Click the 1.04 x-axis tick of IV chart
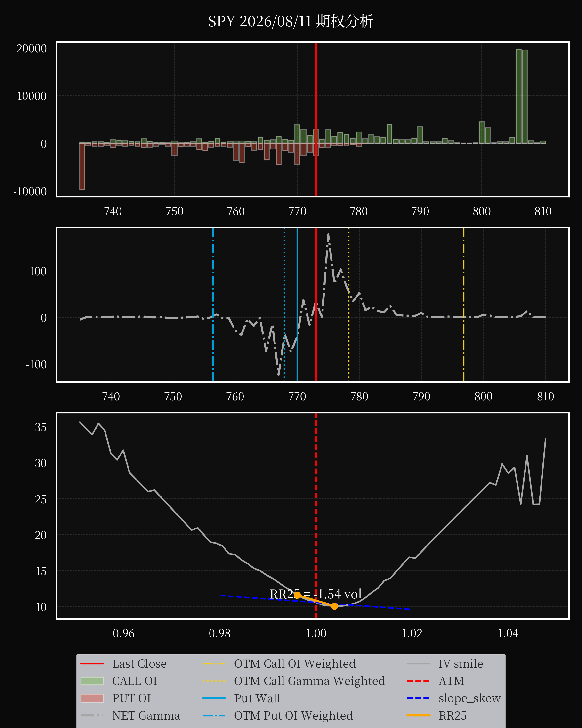582x728 pixels. [x=508, y=633]
